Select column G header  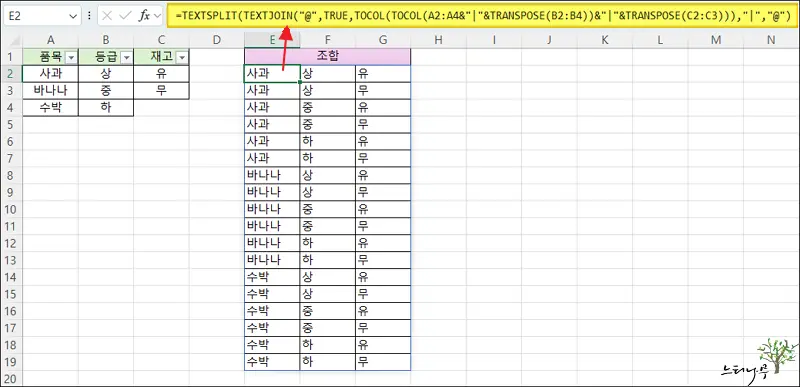coord(383,40)
